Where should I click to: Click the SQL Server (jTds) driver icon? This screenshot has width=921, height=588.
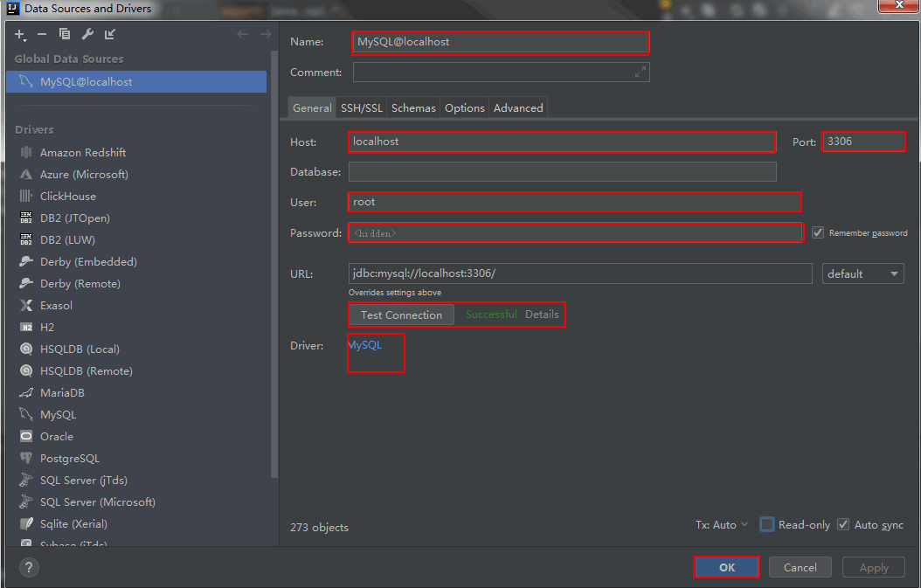pyautogui.click(x=26, y=480)
